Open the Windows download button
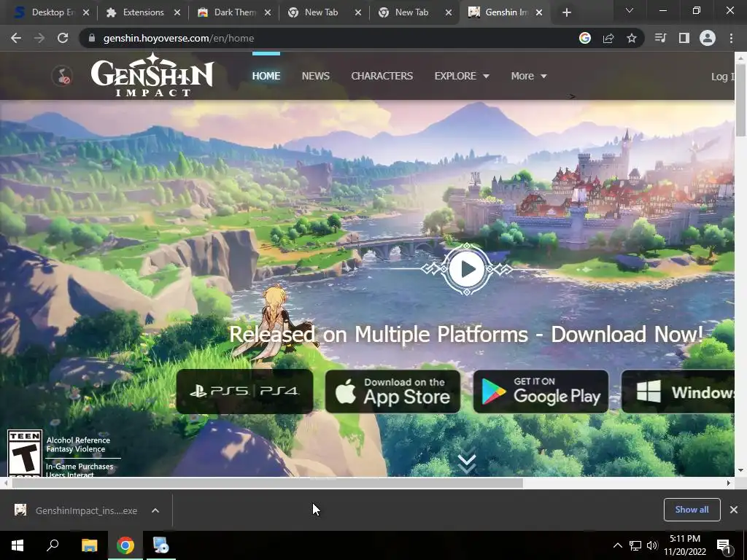Viewport: 747px width, 560px height. tap(678, 392)
